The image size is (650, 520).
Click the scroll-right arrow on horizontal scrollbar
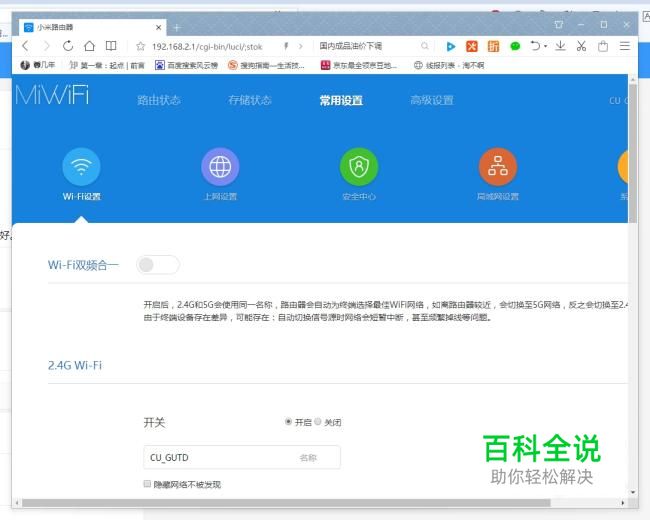tap(623, 503)
